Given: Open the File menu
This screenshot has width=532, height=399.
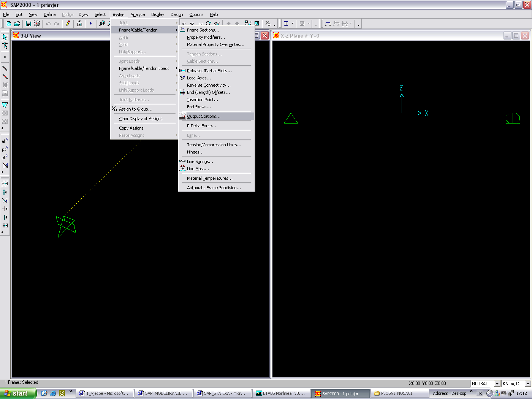Looking at the screenshot, I should (x=6, y=14).
